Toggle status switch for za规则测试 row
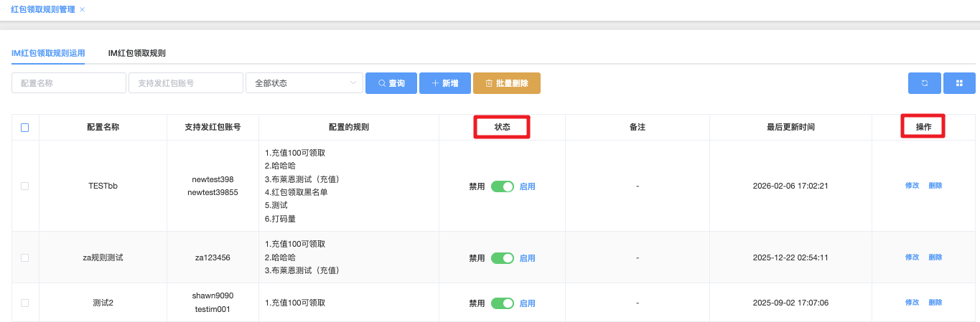The width and height of the screenshot is (980, 322). click(x=503, y=258)
